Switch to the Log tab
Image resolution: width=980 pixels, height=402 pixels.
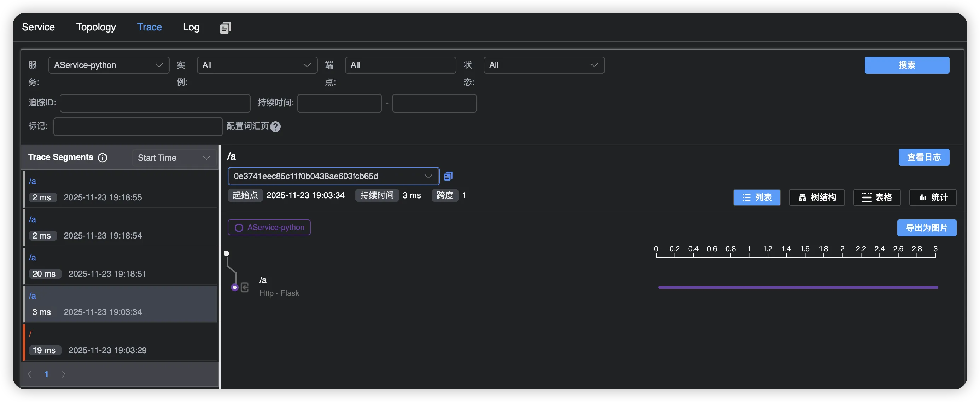pyautogui.click(x=191, y=27)
